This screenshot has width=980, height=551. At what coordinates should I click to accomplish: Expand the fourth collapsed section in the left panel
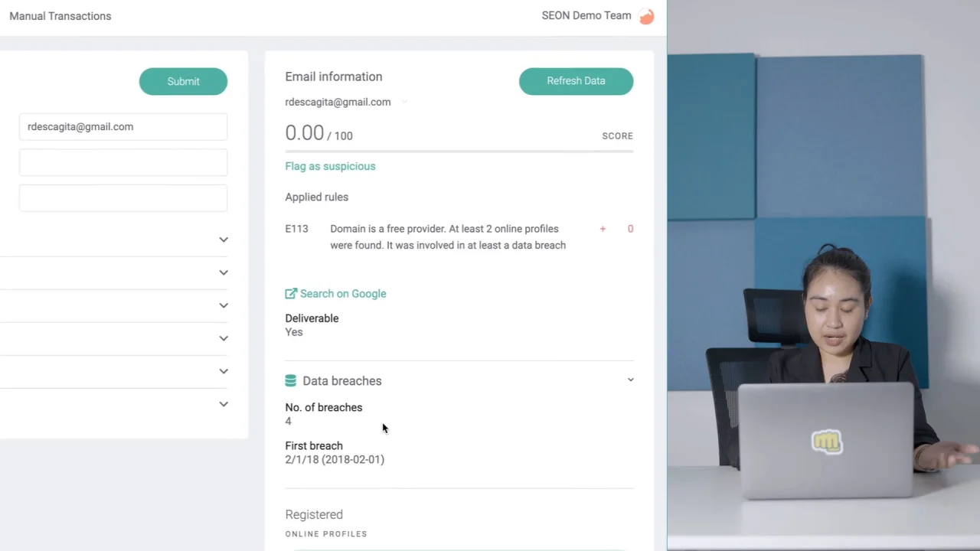(224, 338)
